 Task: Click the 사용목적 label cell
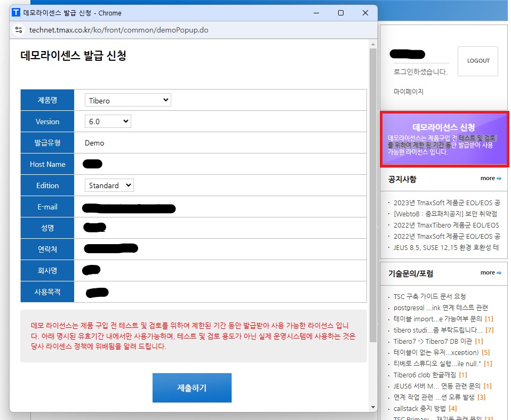47,292
